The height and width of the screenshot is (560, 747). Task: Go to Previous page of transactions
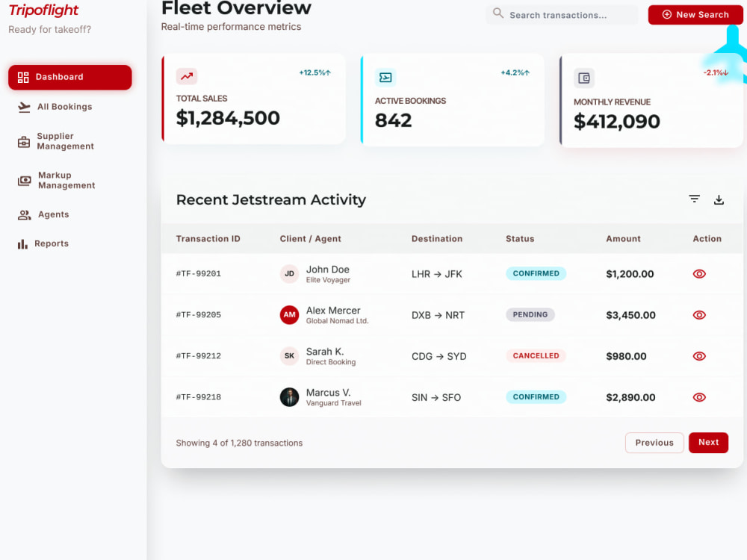pyautogui.click(x=654, y=443)
